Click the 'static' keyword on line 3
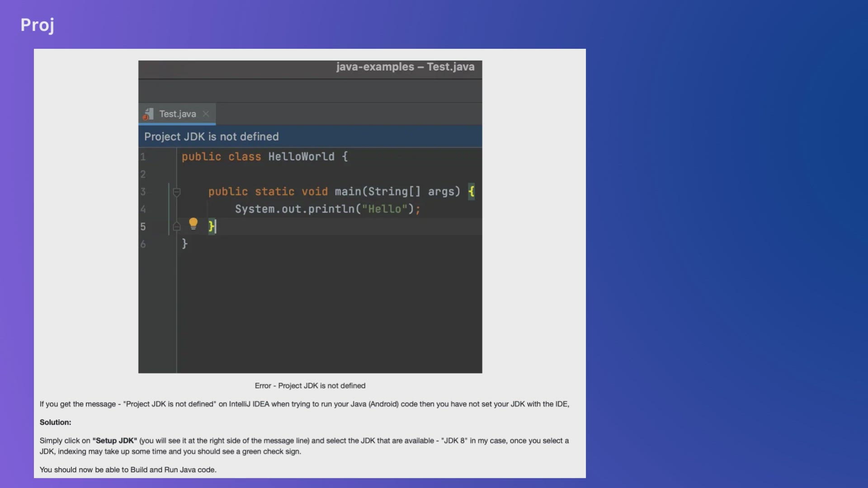868x488 pixels. point(274,192)
